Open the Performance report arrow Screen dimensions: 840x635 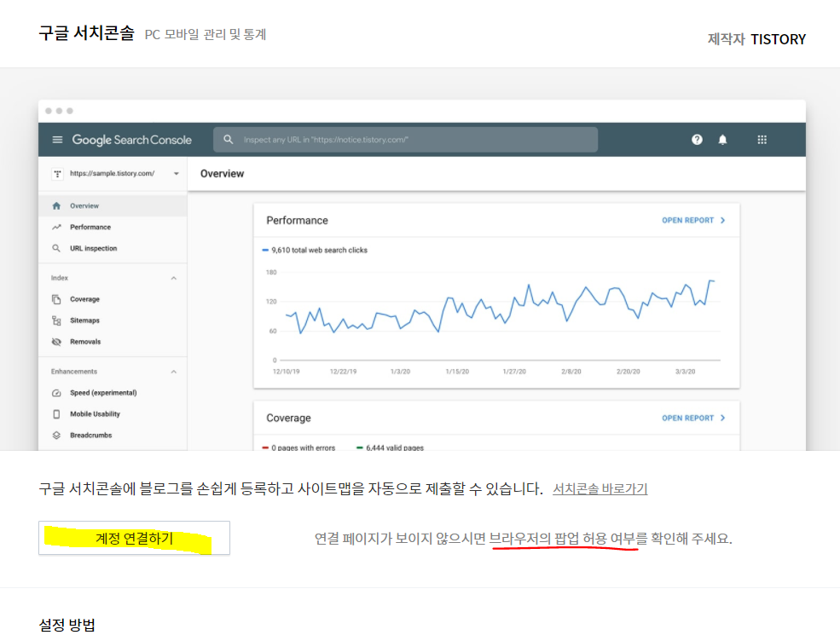pos(722,220)
